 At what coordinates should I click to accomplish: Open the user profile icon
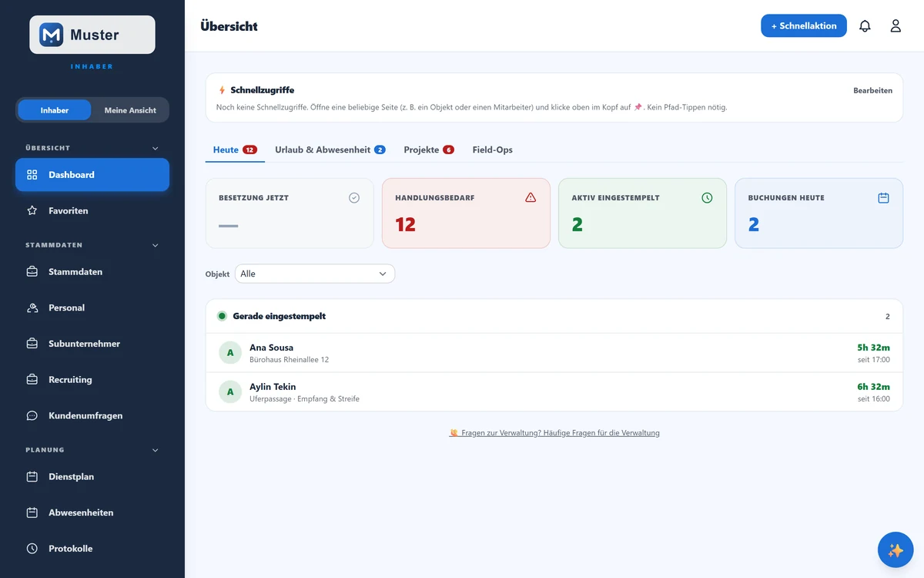(896, 25)
